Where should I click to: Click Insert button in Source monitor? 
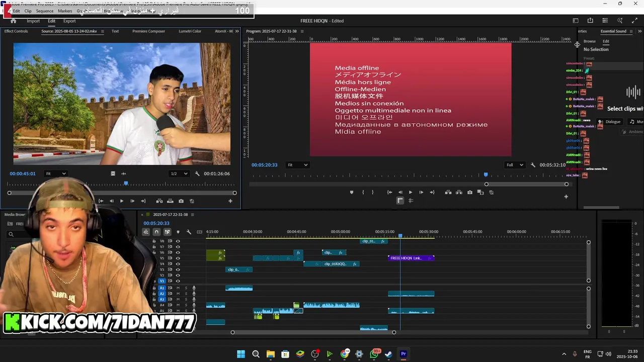click(159, 201)
